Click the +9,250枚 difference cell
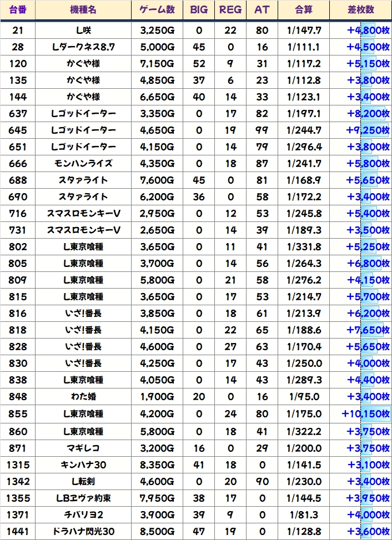The image size is (392, 540). click(x=361, y=130)
